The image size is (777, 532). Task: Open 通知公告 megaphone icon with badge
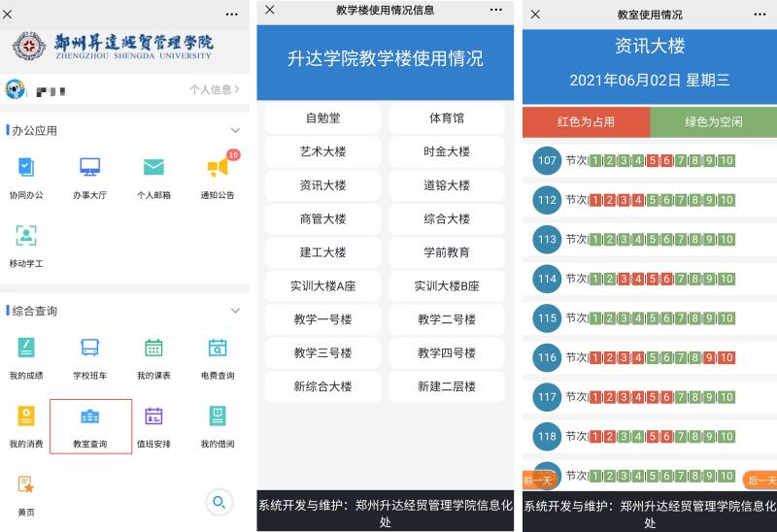pos(219,166)
